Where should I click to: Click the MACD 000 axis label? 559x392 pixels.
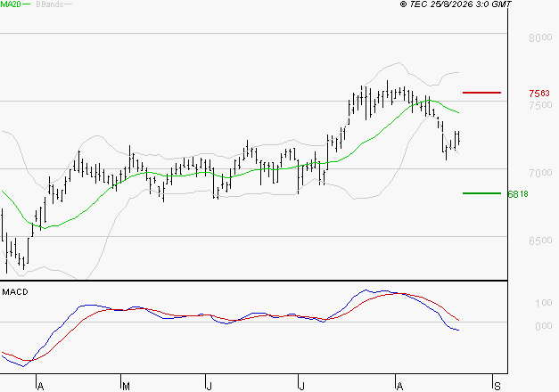[544, 326]
